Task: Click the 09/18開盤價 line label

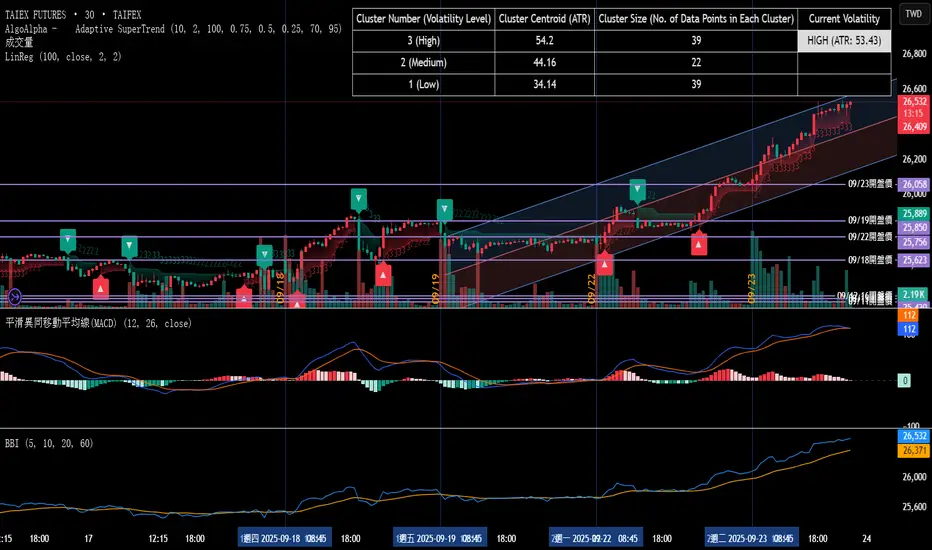Action: 870,260
